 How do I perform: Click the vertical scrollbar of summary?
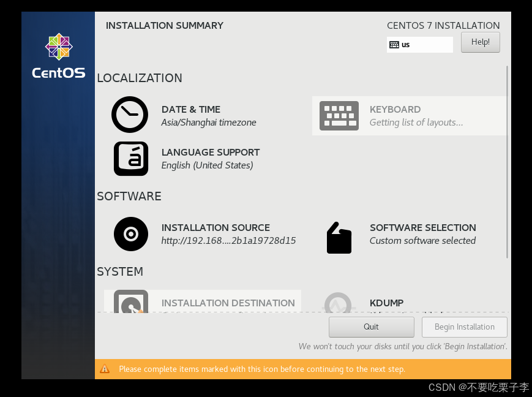508,162
